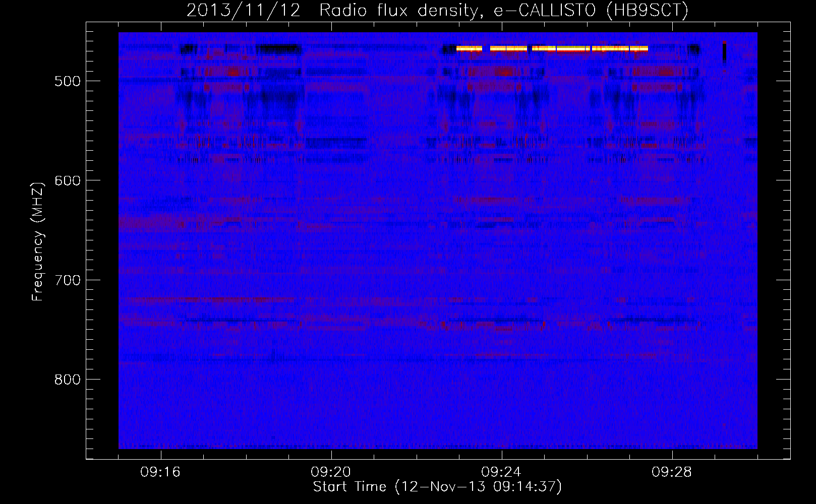Click the bright yellow-white burst band in the spectrogram

[x=552, y=49]
